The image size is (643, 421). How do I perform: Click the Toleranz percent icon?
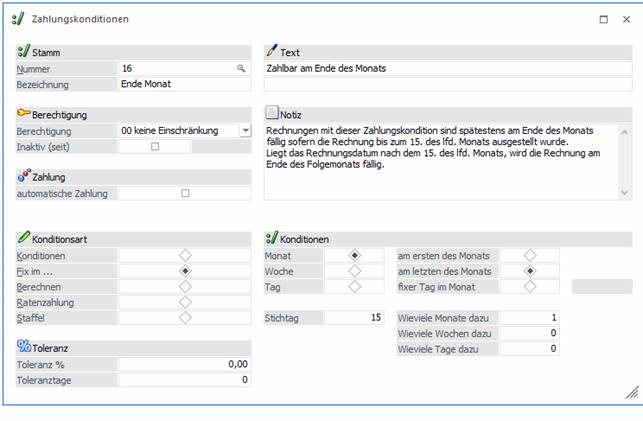coord(23,347)
